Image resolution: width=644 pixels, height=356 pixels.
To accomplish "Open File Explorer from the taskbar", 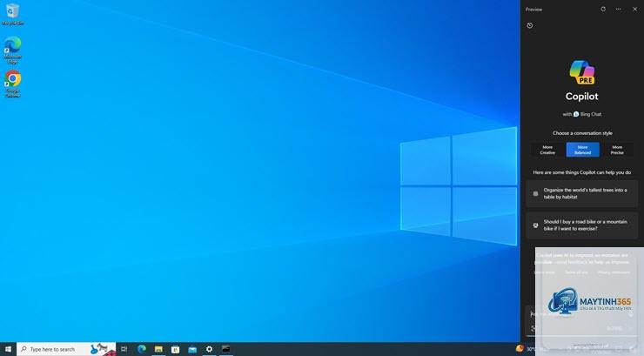I will coord(158,349).
